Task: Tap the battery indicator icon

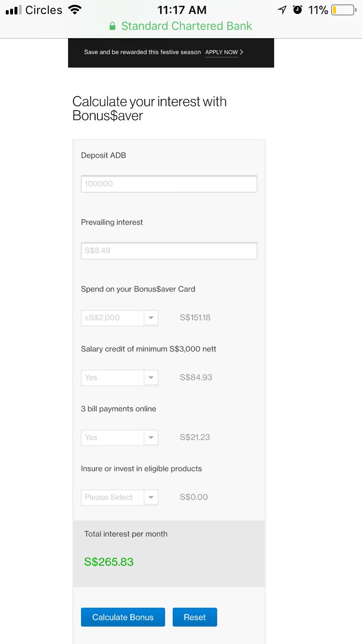Action: (343, 10)
